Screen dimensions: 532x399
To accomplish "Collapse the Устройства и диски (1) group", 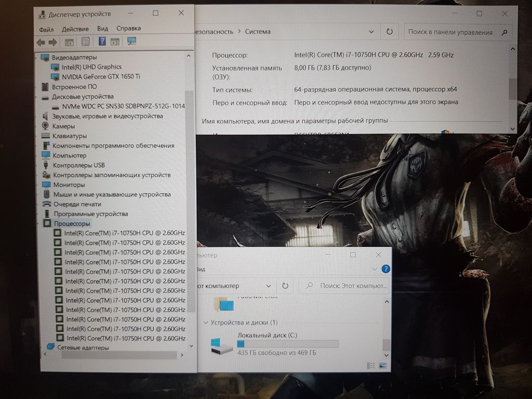I will tap(206, 322).
